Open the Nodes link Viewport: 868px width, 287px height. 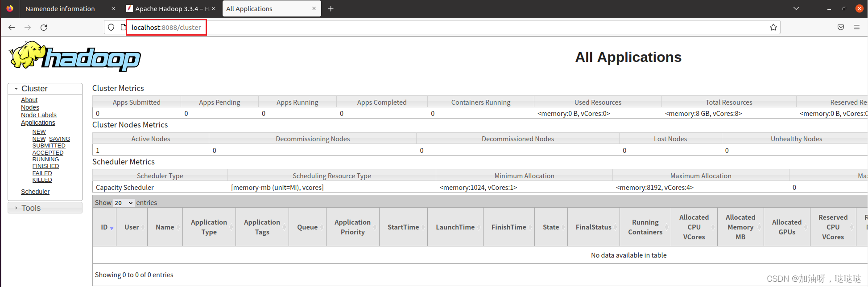point(30,107)
